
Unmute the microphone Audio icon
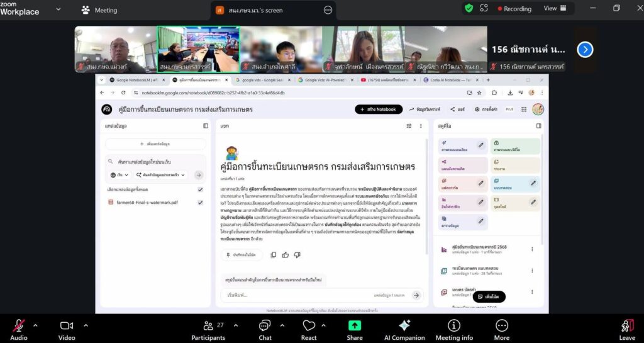pyautogui.click(x=19, y=325)
